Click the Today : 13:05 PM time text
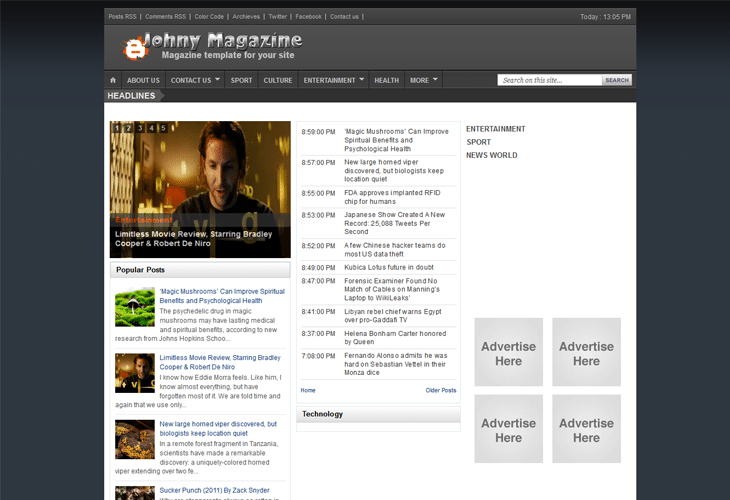This screenshot has width=730, height=500. click(605, 17)
